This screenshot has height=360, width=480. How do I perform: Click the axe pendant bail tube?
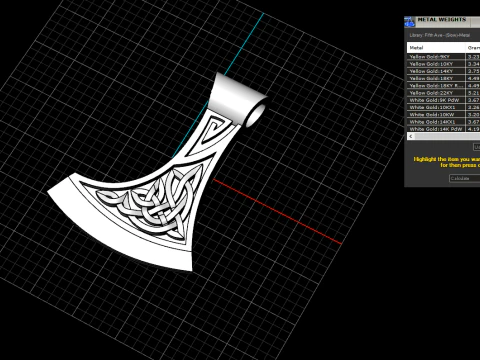[x=239, y=100]
